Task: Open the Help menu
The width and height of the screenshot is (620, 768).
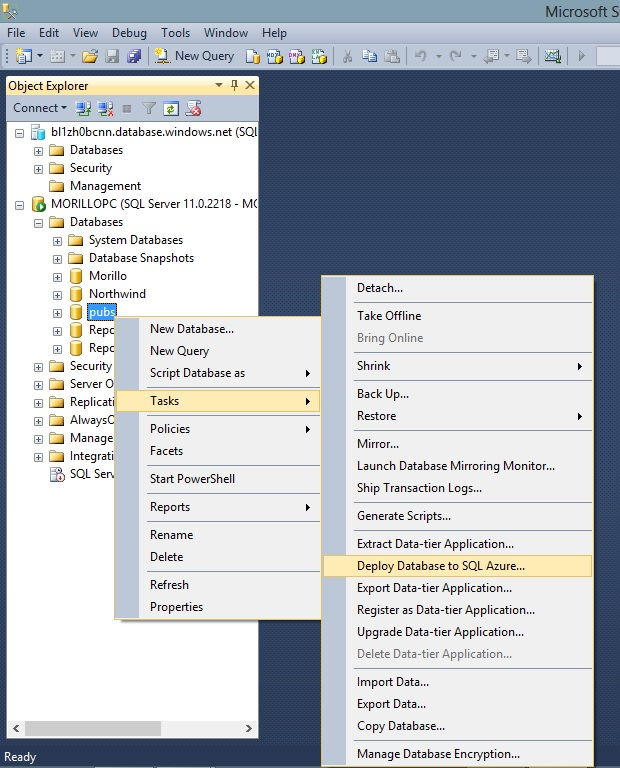Action: coord(274,33)
